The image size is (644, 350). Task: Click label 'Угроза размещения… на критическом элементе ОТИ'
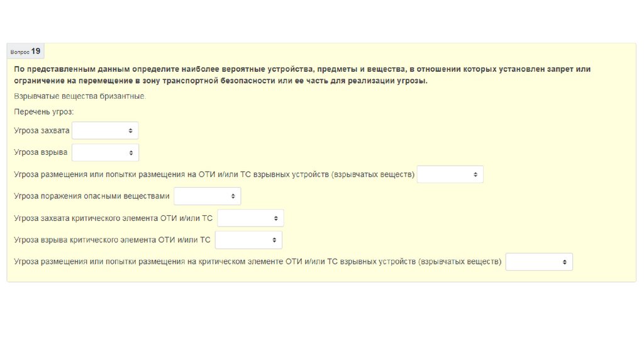click(258, 262)
